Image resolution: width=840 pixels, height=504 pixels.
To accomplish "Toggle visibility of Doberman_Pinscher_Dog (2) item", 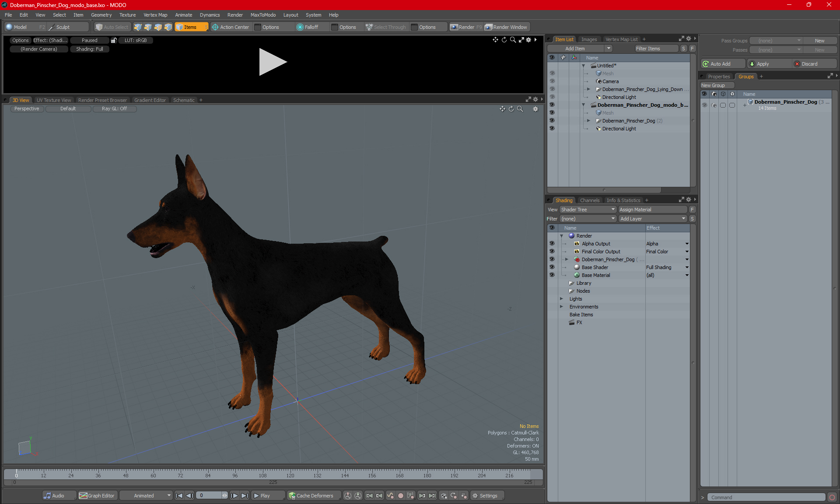I will 552,121.
